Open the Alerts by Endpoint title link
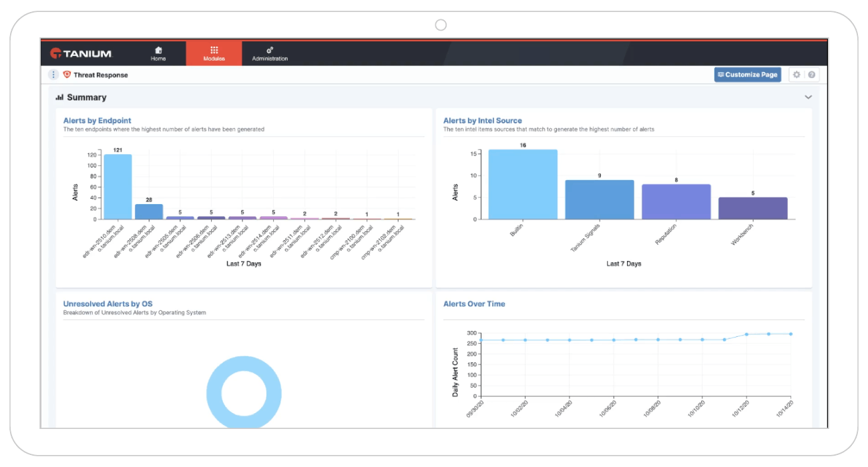This screenshot has width=868, height=467. pos(97,121)
